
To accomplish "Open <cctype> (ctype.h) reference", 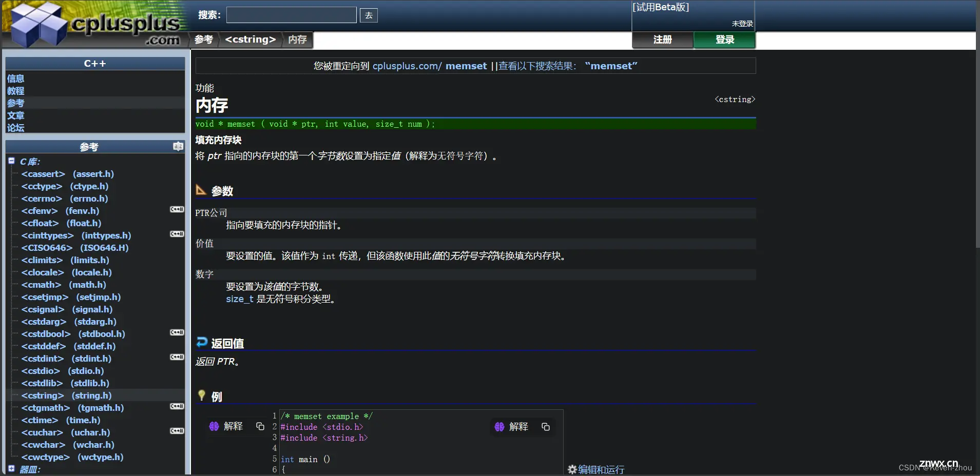I will tap(65, 186).
